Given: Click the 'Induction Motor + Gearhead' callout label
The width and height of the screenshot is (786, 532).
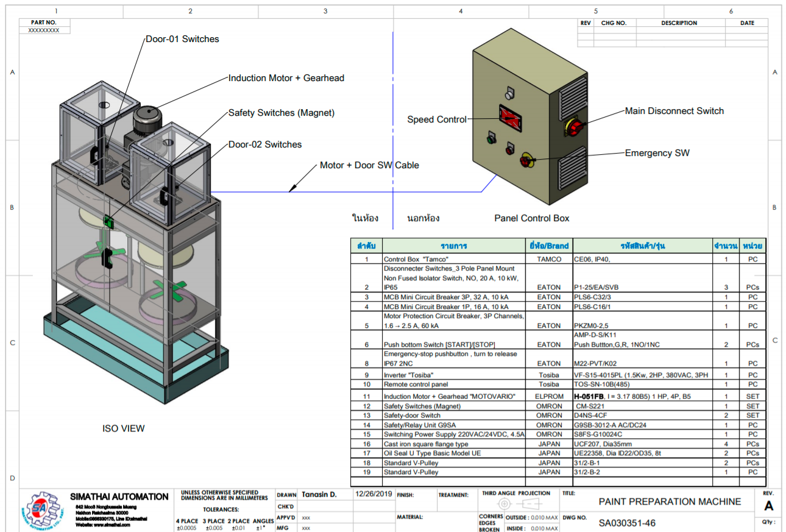Looking at the screenshot, I should pos(286,78).
